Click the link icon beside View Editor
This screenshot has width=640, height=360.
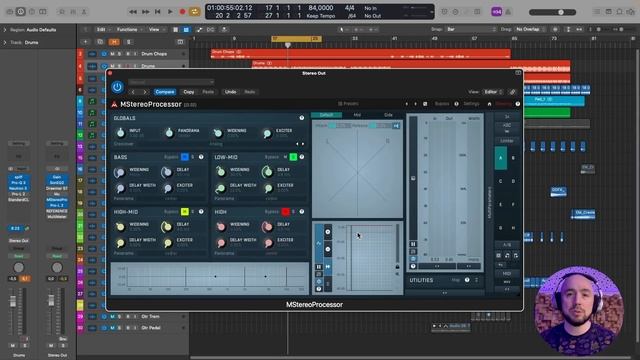513,92
